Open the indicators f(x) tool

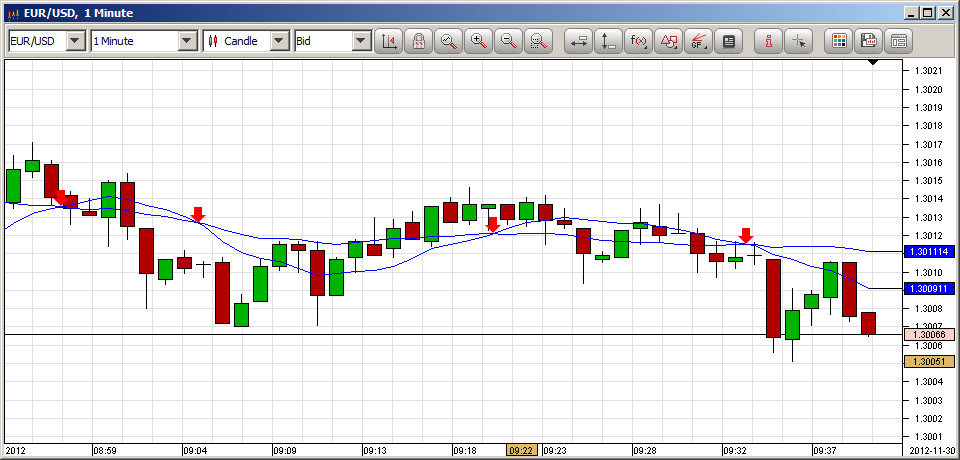click(x=638, y=41)
